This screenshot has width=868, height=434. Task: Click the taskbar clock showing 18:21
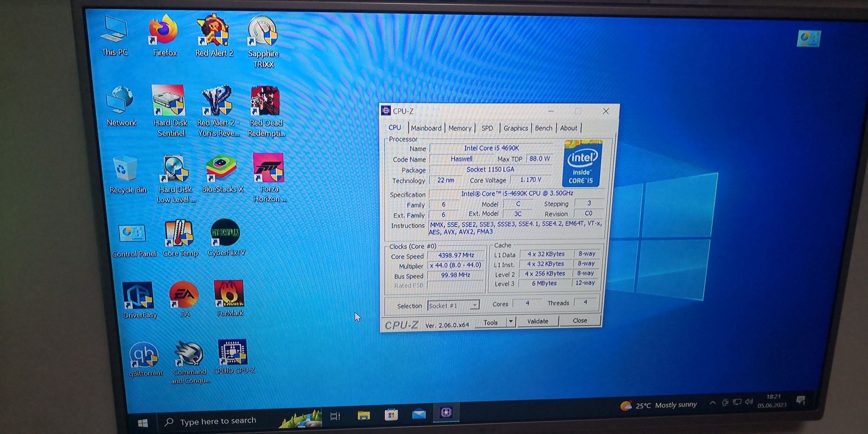[x=772, y=401]
